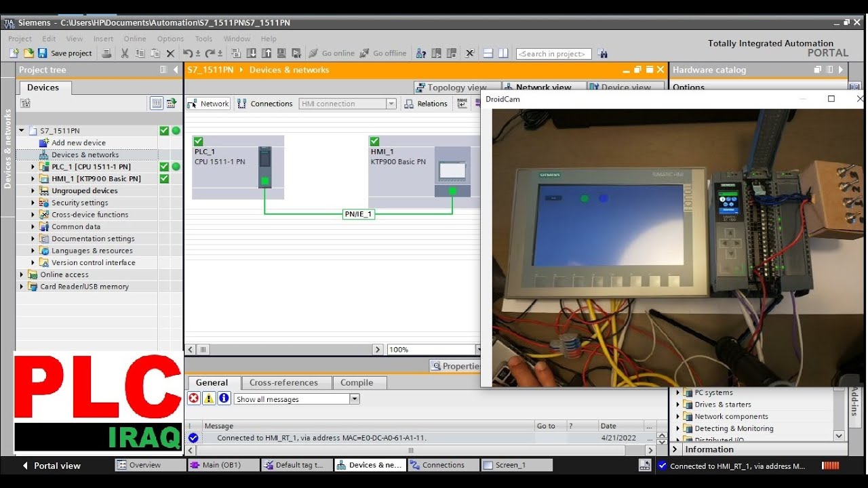Open the Tools menu

pos(203,39)
